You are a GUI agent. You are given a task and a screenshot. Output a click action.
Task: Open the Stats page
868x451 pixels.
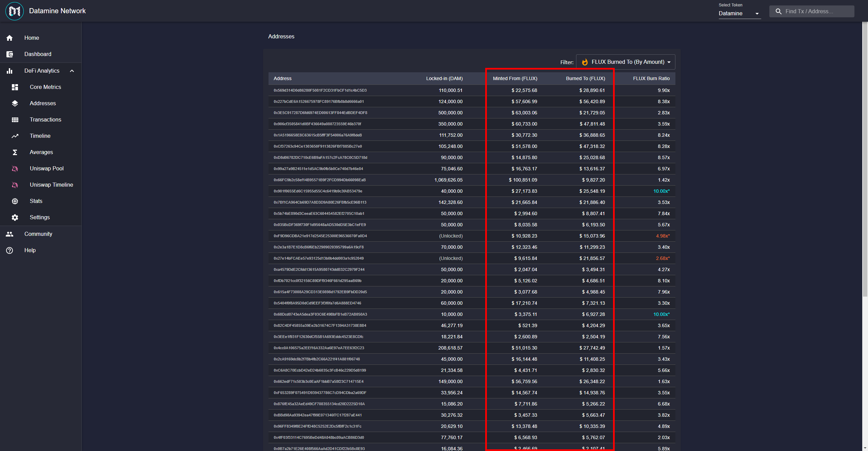pos(41,201)
